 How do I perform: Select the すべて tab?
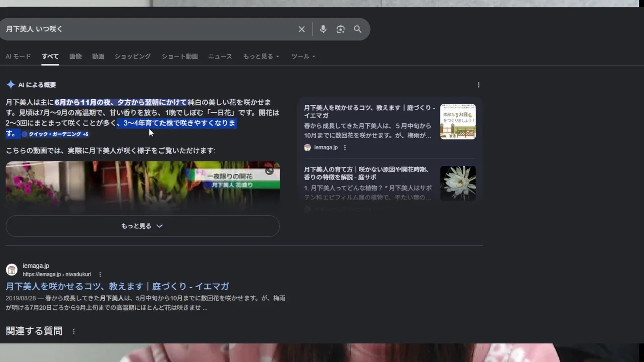(x=50, y=56)
